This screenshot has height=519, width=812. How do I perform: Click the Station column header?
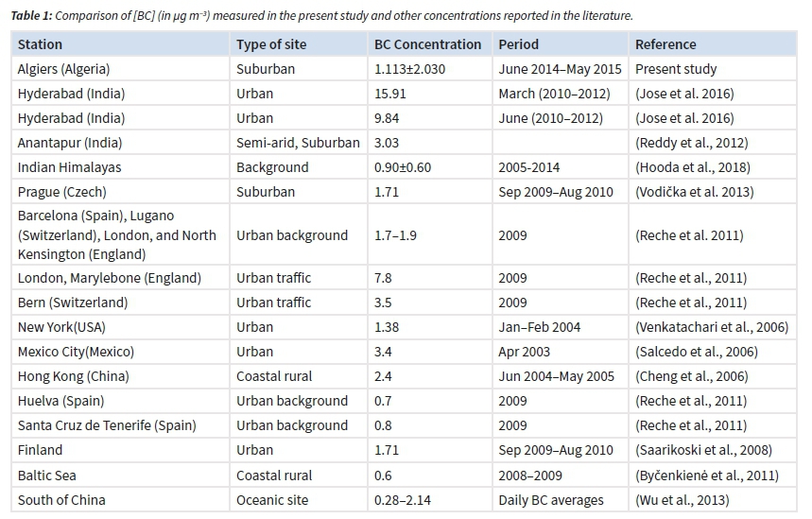coord(41,44)
